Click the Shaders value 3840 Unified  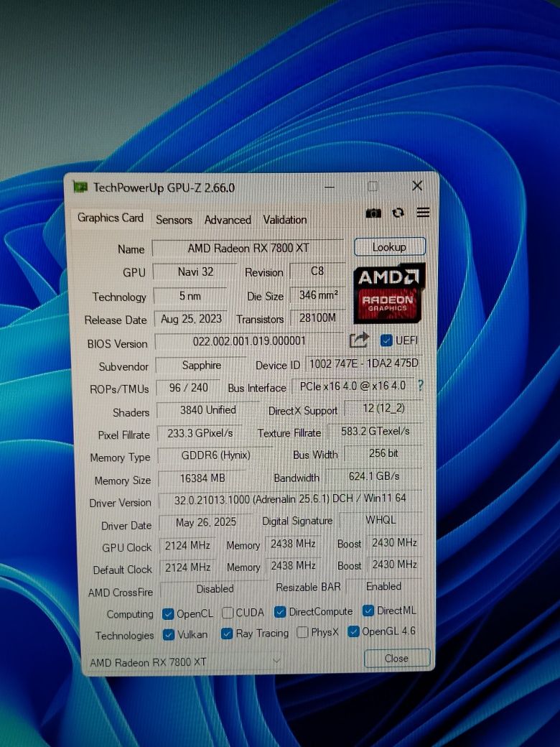207,409
